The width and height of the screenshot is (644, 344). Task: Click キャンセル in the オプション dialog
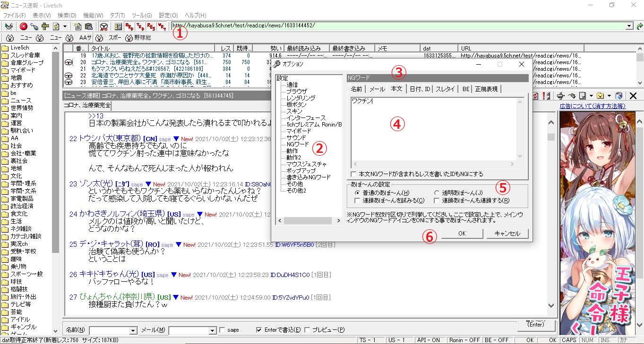pyautogui.click(x=507, y=234)
